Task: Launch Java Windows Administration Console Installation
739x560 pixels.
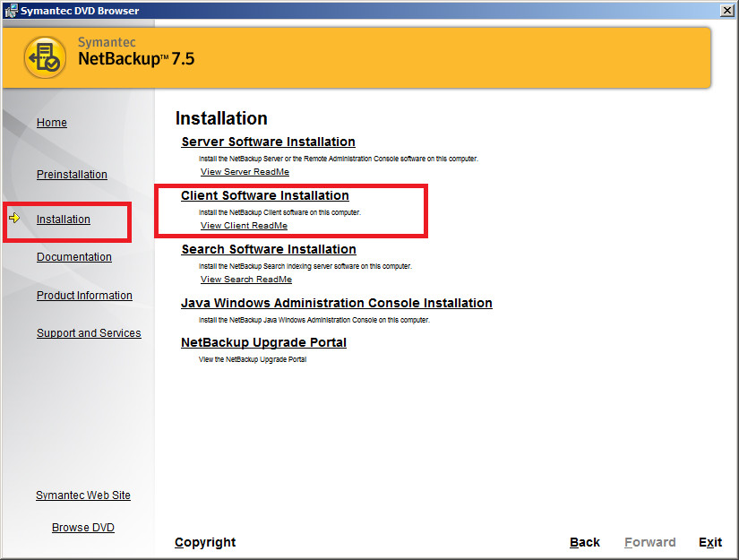Action: (336, 303)
